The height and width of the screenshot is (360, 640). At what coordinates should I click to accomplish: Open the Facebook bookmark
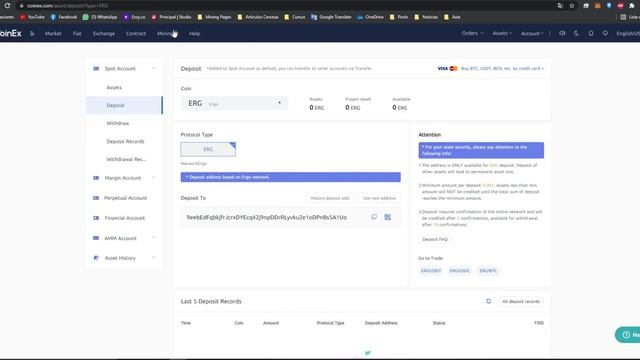pos(63,17)
